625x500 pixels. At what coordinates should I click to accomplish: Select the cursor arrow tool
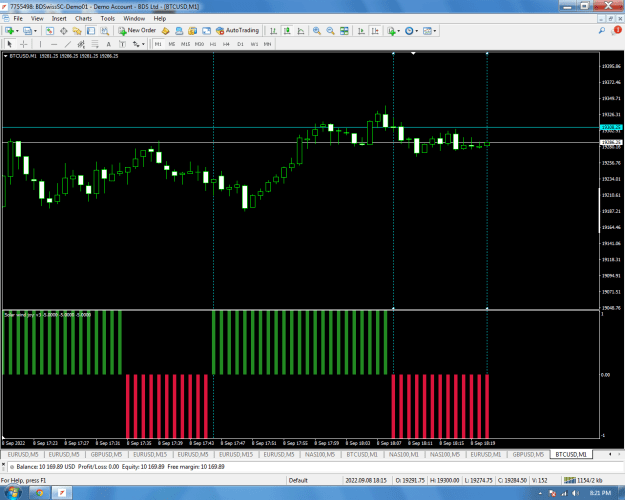coord(10,44)
